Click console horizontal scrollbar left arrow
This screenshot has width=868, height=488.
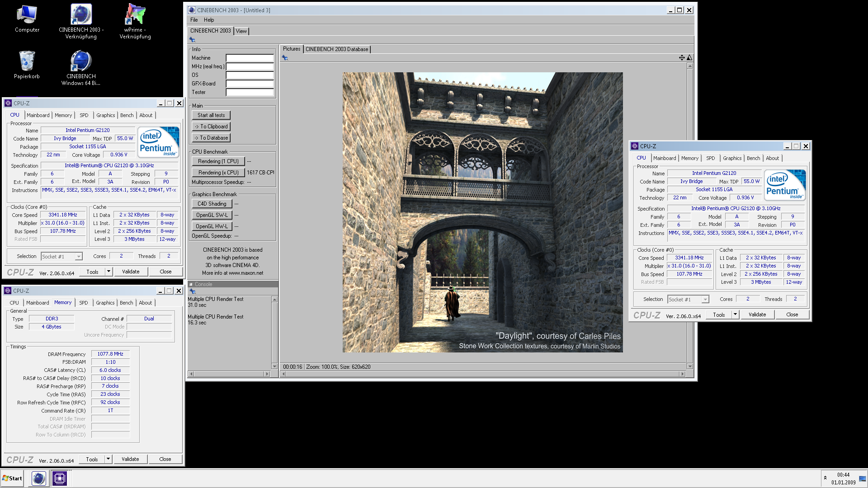(x=191, y=374)
